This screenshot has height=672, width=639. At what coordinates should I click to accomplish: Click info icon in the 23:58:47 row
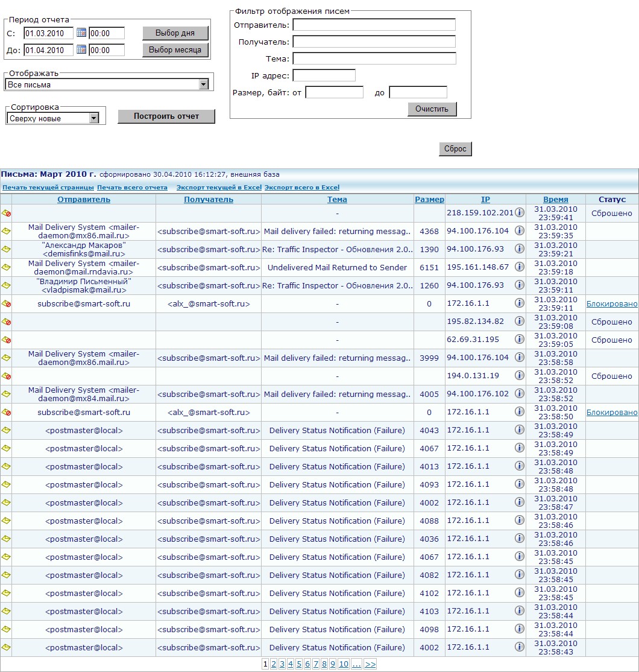click(520, 502)
